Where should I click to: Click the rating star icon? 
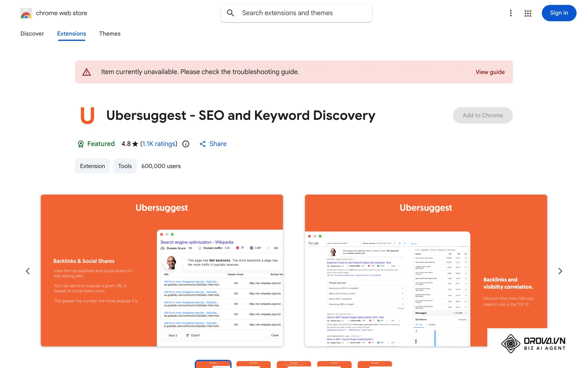click(x=135, y=144)
